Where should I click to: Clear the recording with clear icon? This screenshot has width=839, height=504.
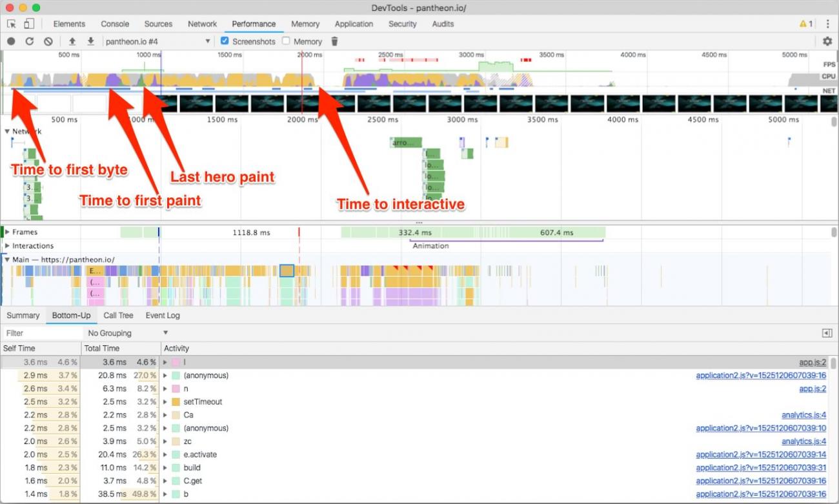click(48, 41)
